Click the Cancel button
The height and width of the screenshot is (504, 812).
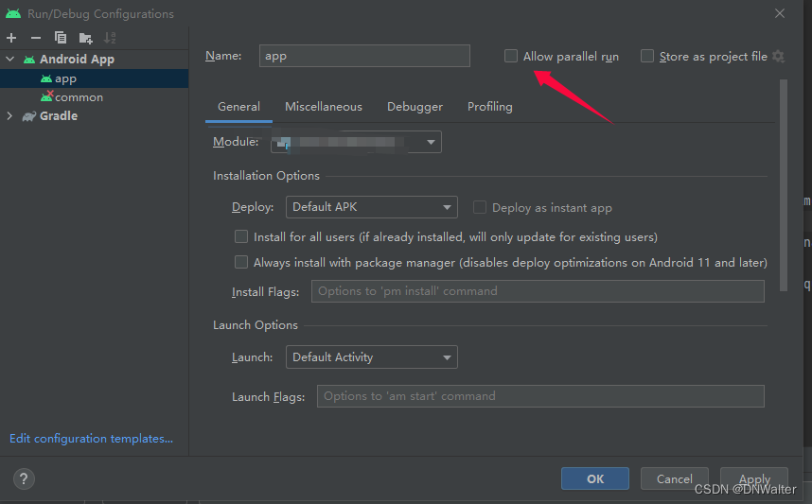[x=674, y=478]
